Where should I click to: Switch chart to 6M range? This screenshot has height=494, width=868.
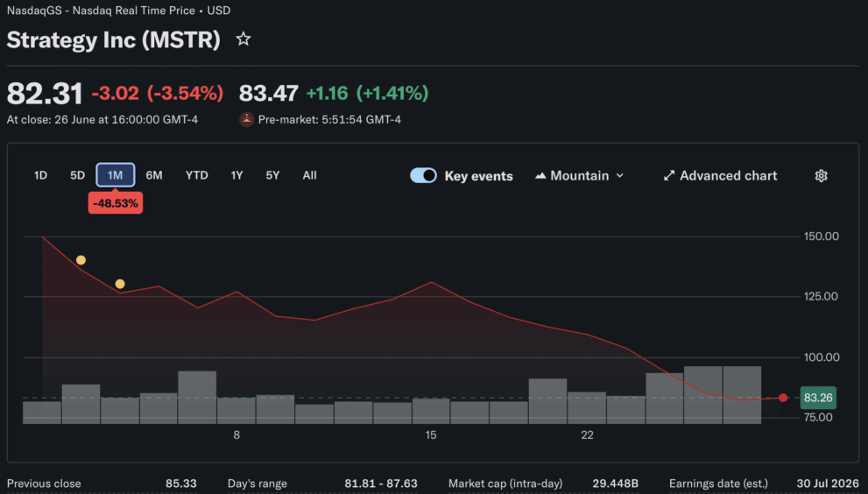click(154, 175)
